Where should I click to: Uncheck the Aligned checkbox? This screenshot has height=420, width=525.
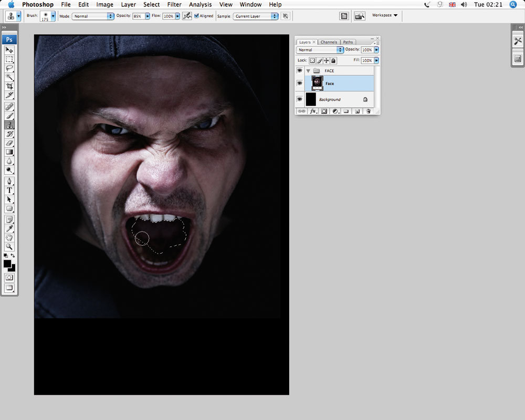tap(196, 16)
